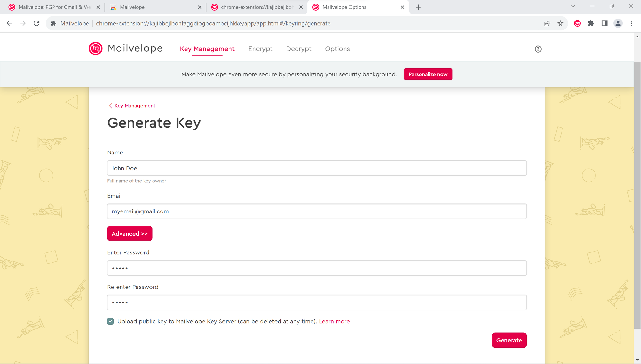Open the Decrypt menu

click(x=299, y=49)
